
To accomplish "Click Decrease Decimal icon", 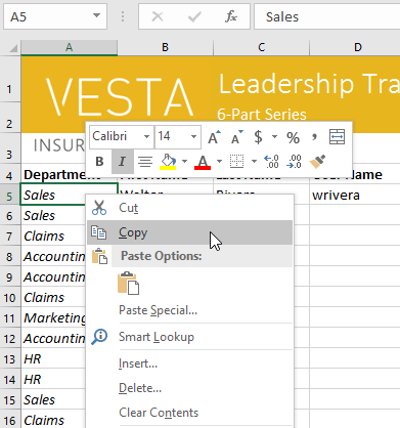I will [x=294, y=162].
